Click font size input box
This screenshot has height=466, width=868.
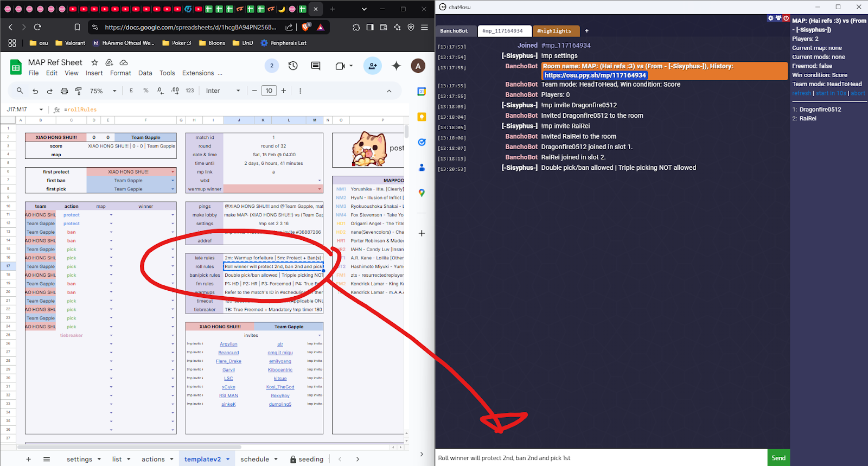coord(269,91)
